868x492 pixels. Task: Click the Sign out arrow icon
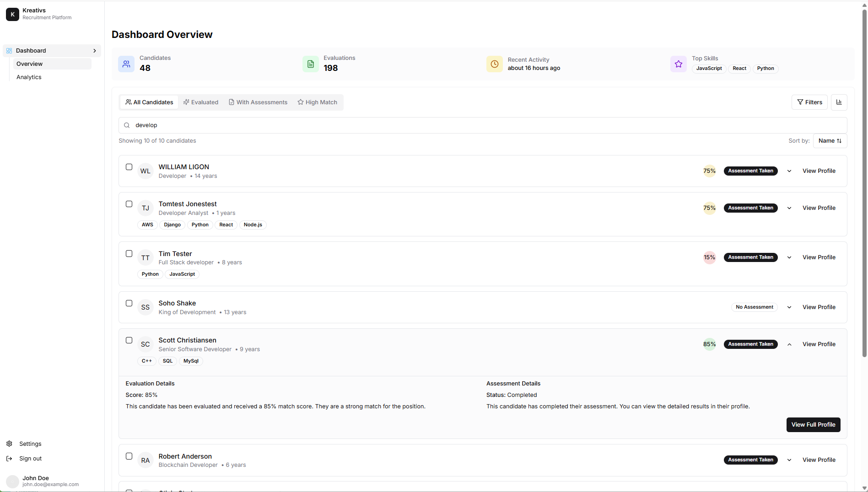[9, 459]
